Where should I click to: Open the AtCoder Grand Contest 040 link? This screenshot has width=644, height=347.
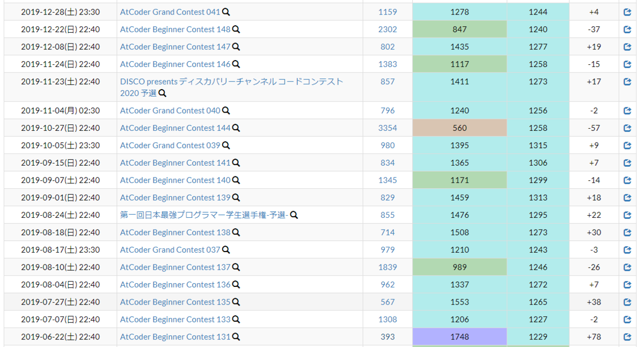click(x=170, y=110)
